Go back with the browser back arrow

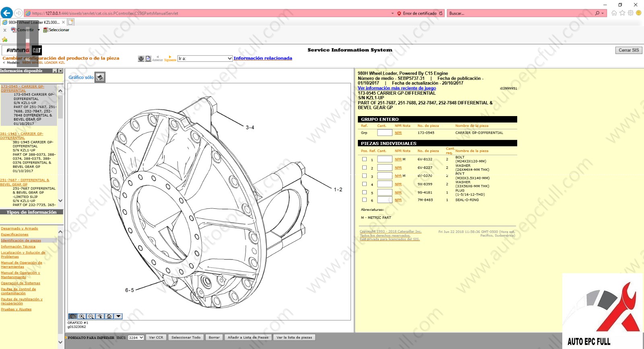click(x=6, y=13)
